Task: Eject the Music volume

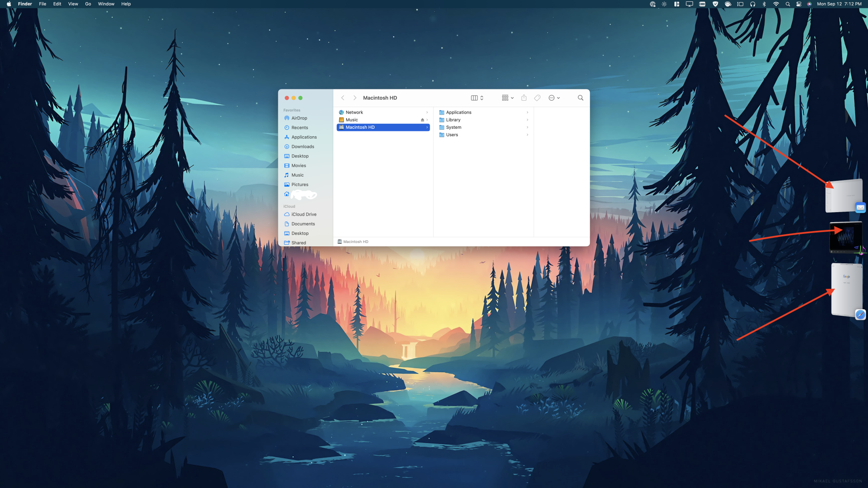Action: 422,120
